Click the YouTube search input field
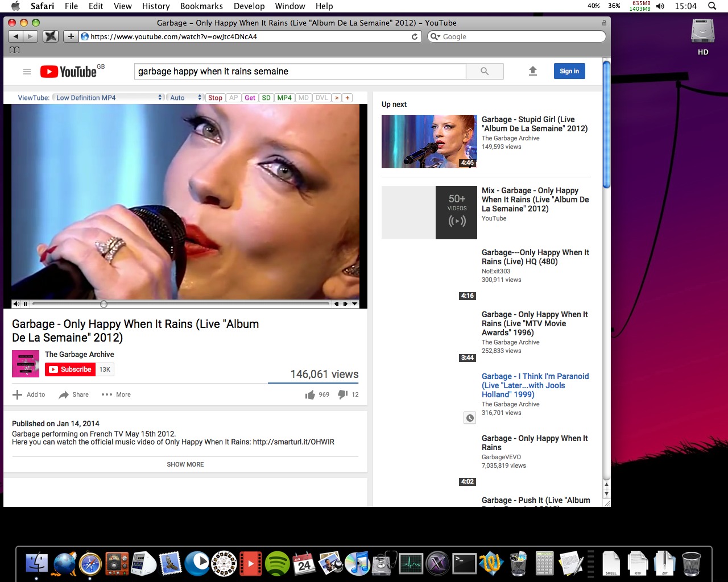Viewport: 728px width, 582px height. (x=300, y=72)
